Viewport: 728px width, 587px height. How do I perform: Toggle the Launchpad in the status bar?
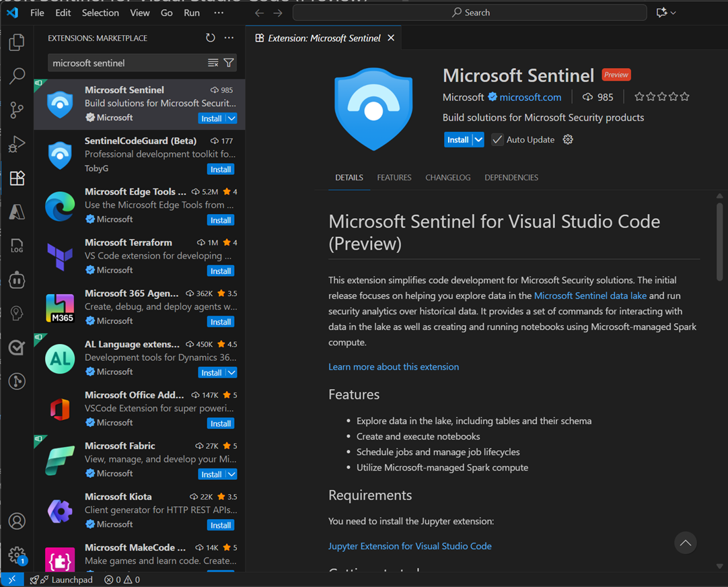coord(61,580)
